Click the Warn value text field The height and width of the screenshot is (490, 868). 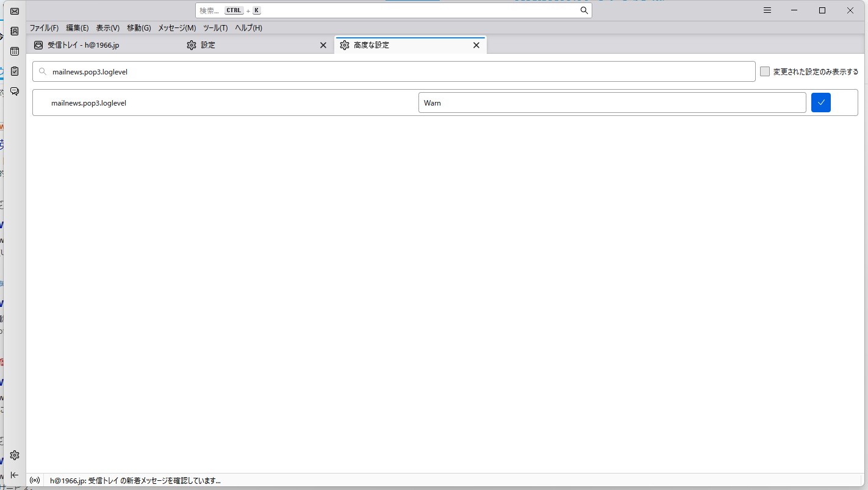click(x=611, y=103)
